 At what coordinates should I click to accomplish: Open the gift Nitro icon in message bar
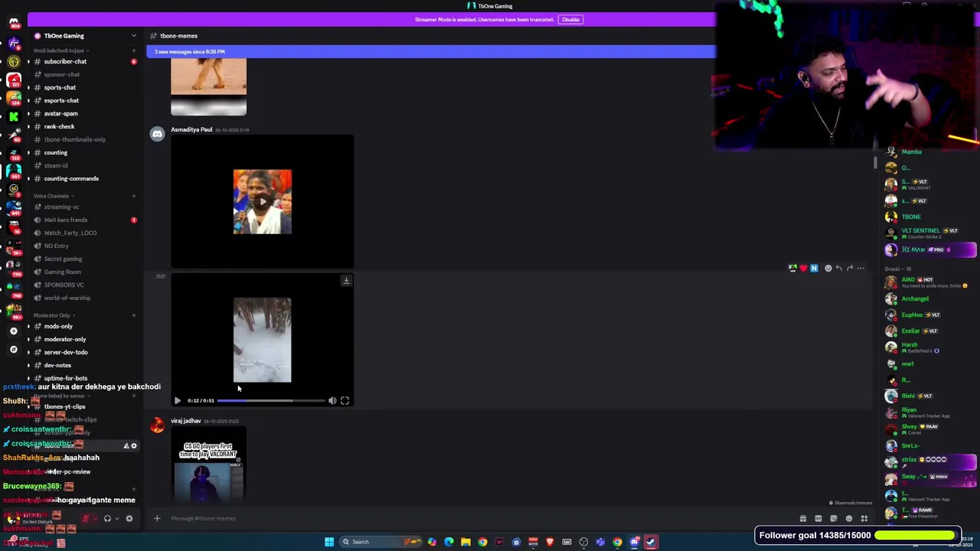[803, 518]
